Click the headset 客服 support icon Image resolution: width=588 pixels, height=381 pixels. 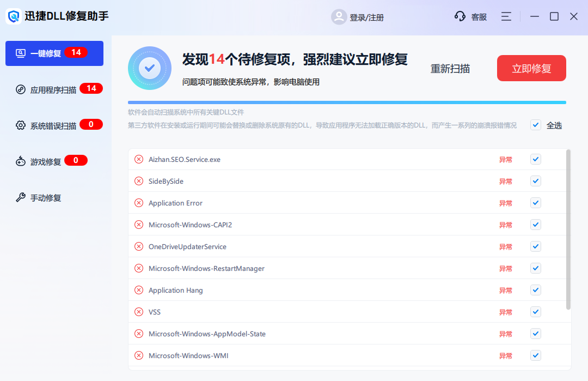click(460, 16)
